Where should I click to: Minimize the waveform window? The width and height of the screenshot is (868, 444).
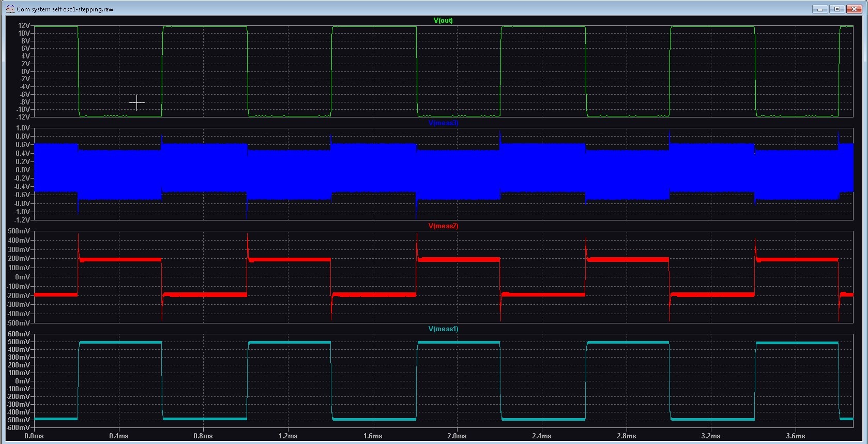(820, 9)
